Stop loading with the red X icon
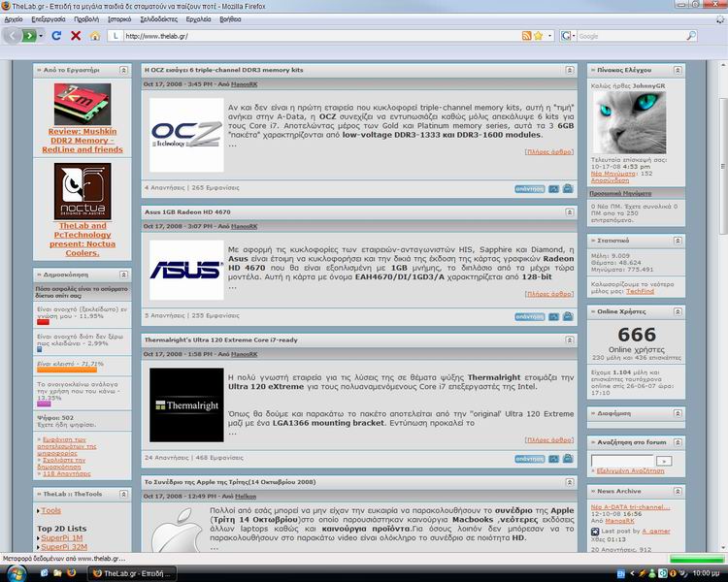 (76, 36)
